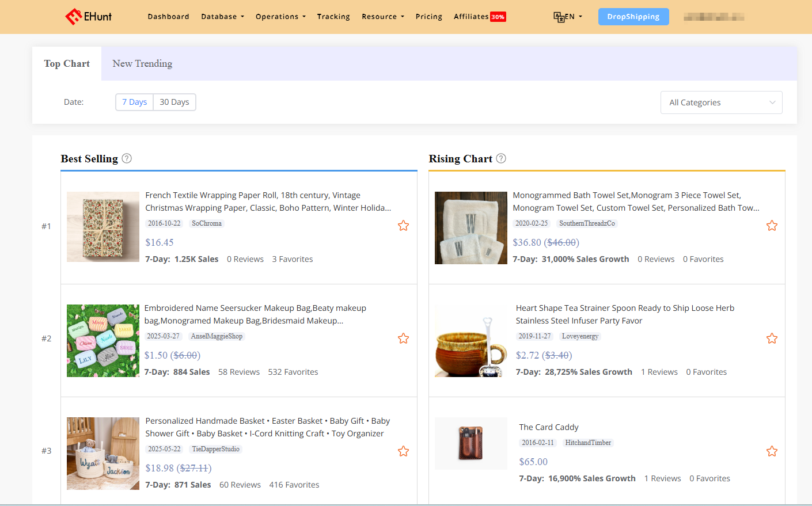
Task: Star the Embroidered Name Seersucker Makeup Bag
Action: pos(403,338)
